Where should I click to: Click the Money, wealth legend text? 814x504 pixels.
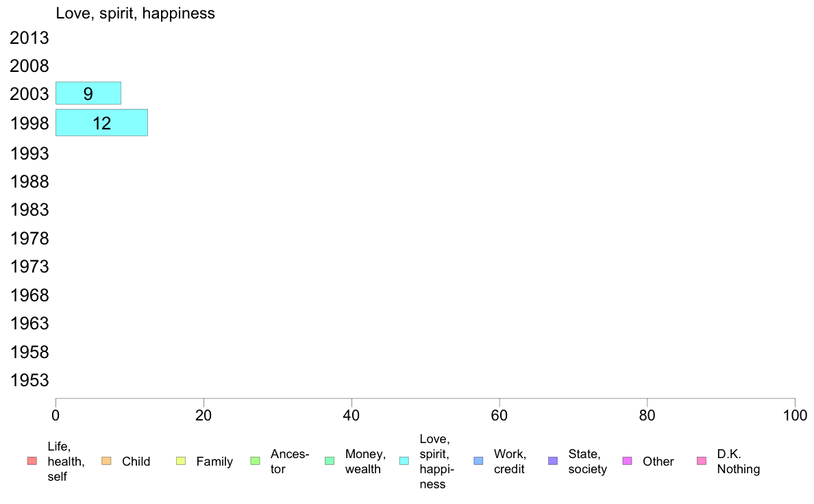coord(365,462)
